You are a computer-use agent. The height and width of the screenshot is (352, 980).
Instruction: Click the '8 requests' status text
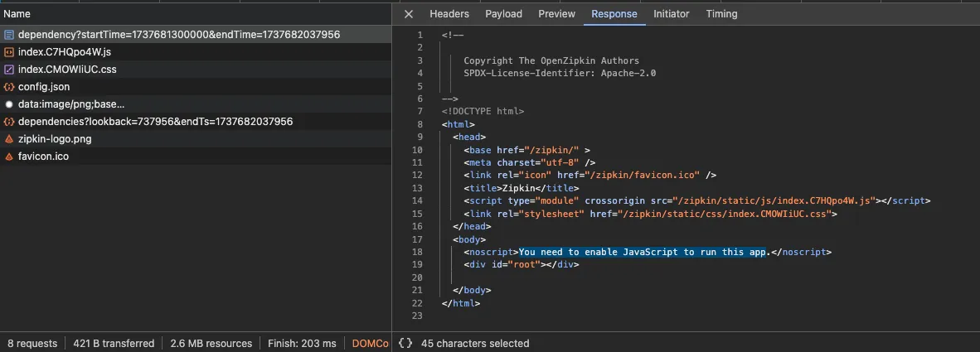click(x=32, y=343)
